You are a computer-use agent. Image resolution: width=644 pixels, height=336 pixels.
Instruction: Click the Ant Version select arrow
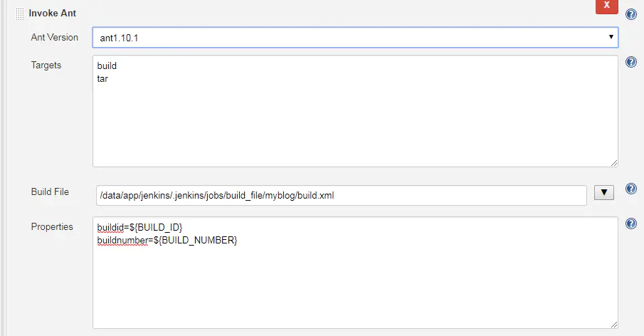611,37
